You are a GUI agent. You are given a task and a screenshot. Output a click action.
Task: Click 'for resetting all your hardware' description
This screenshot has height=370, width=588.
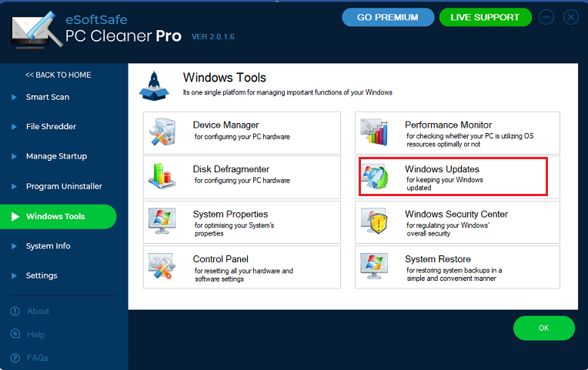click(x=244, y=275)
